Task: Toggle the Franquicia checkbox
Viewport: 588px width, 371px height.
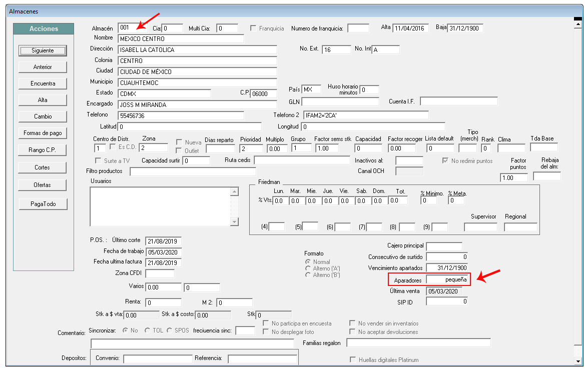Action: (253, 28)
